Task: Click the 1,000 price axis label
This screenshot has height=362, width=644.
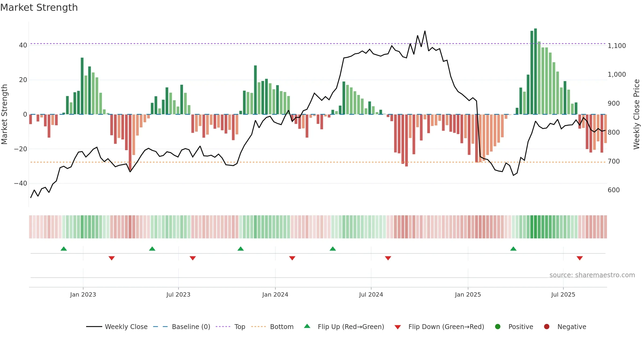Action: [x=617, y=74]
